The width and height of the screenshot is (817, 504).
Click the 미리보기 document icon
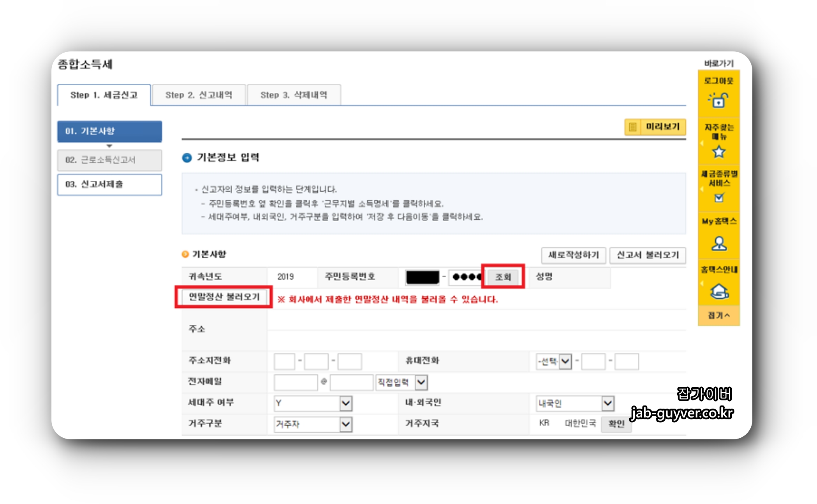click(x=633, y=127)
